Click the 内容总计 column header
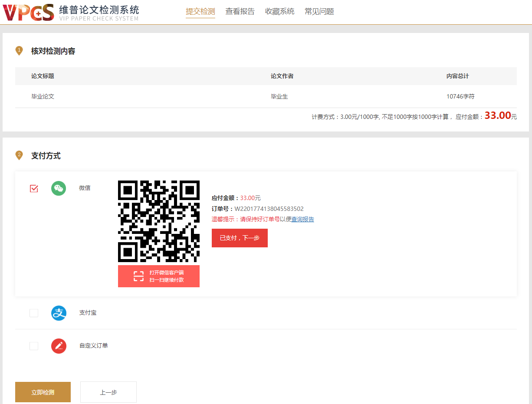This screenshot has width=532, height=404. click(x=458, y=76)
